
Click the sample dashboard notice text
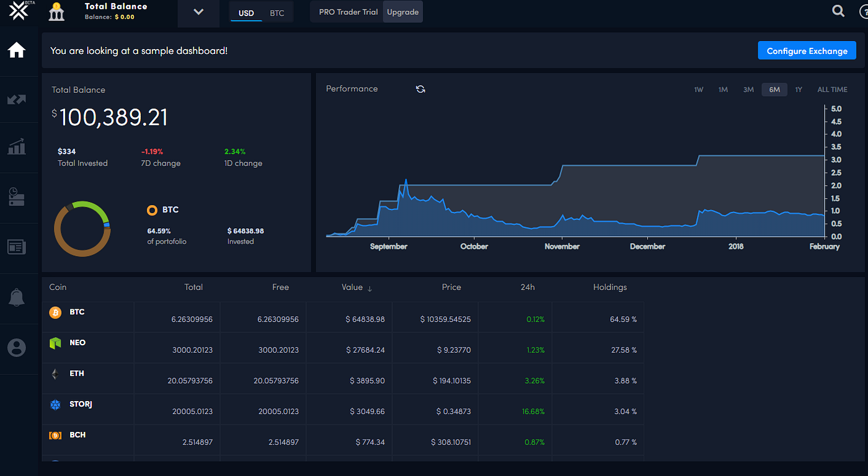coord(139,51)
